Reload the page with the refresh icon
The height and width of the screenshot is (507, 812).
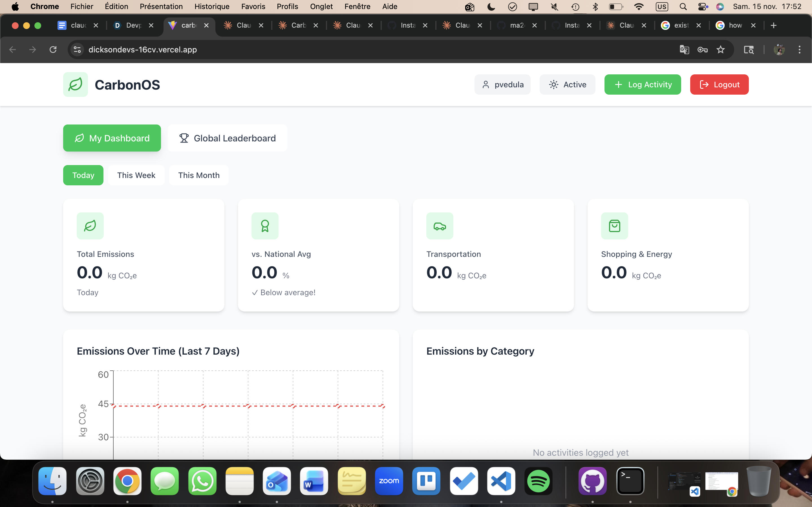click(53, 50)
